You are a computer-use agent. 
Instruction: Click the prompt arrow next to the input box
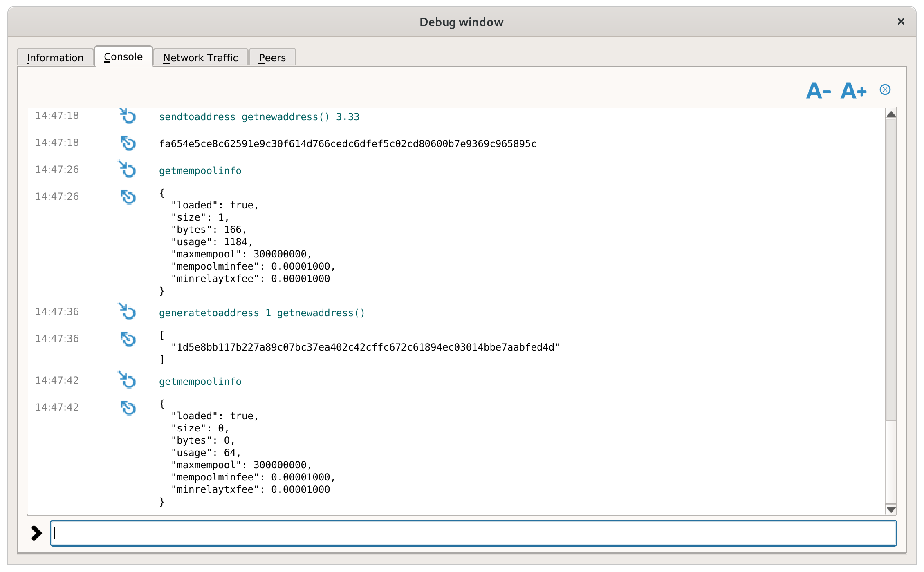pyautogui.click(x=37, y=532)
